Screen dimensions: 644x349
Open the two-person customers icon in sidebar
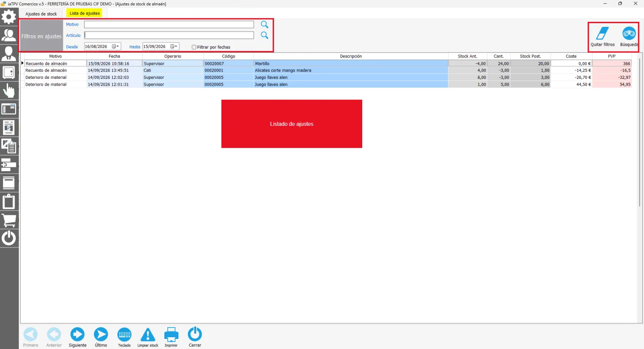tap(9, 35)
